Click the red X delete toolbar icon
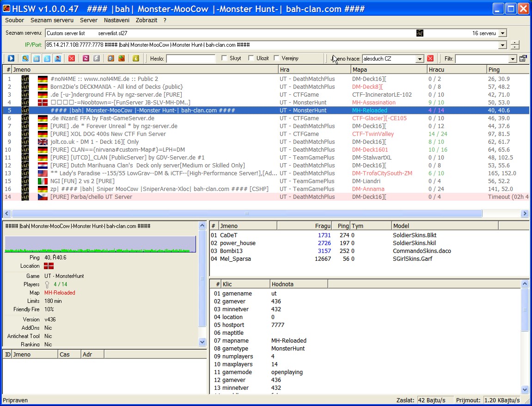 coord(72,58)
